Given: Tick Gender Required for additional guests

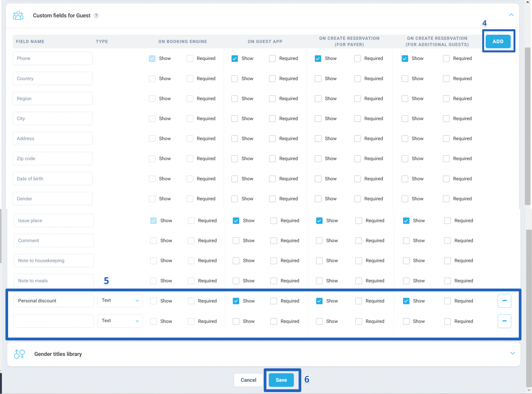Looking at the screenshot, I should (x=446, y=199).
